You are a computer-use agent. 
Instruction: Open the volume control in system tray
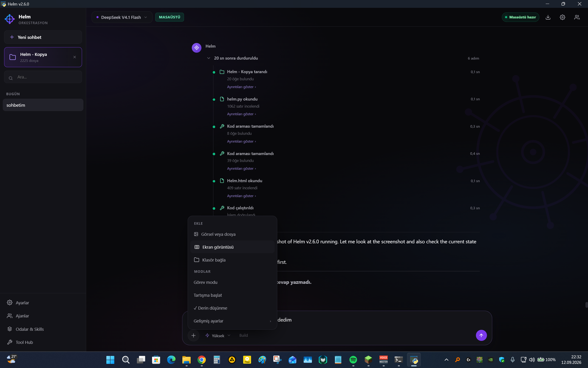click(x=532, y=360)
